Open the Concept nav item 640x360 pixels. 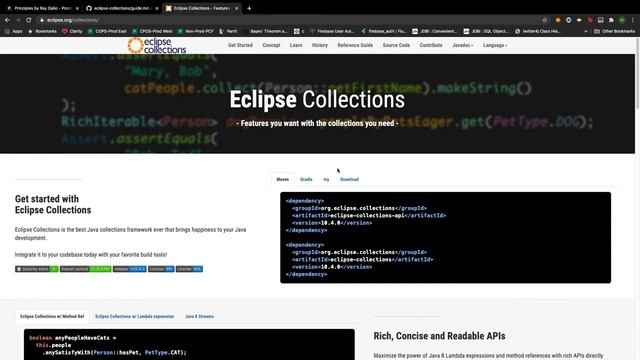pos(271,45)
